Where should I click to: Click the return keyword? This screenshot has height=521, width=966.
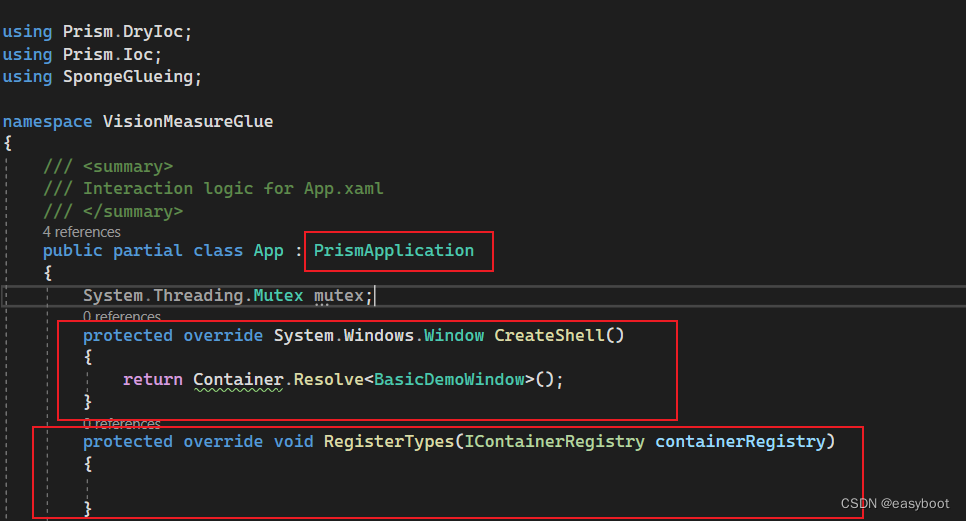[x=153, y=379]
